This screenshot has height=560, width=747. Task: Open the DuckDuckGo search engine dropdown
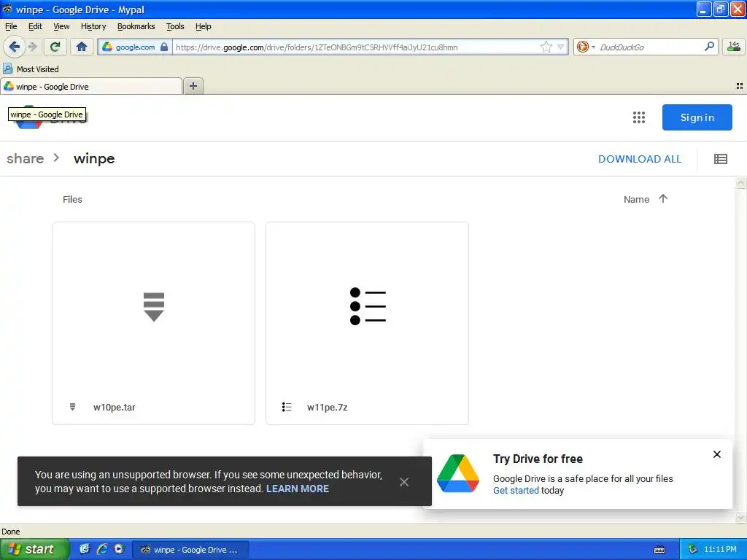[586, 47]
